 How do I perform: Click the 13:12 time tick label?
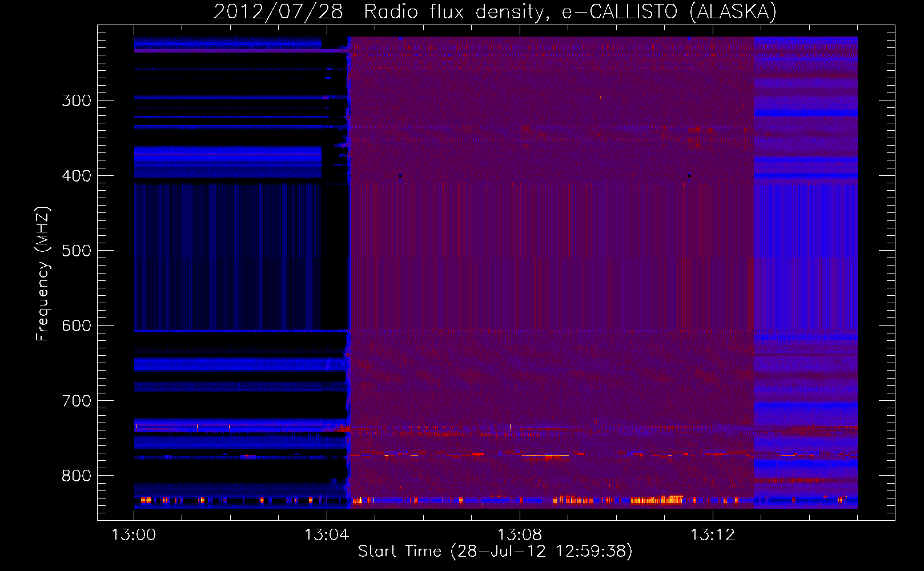click(x=713, y=535)
